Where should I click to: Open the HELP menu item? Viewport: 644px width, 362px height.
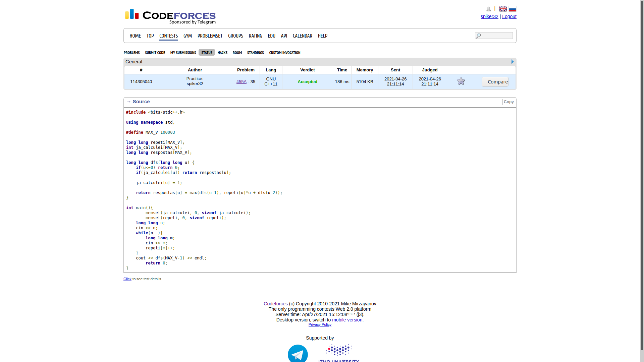pos(323,36)
